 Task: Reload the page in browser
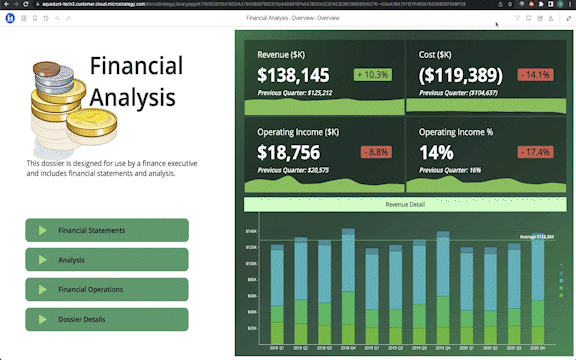pos(25,4)
